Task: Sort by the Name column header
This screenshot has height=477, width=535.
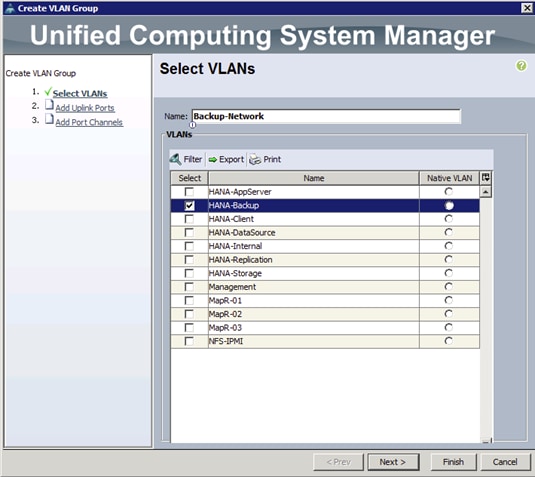Action: tap(314, 178)
